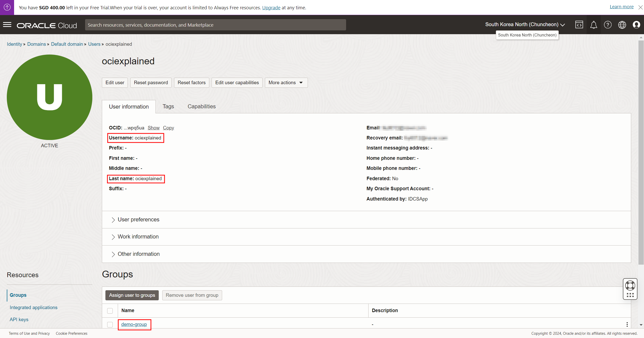Image resolution: width=644 pixels, height=338 pixels.
Task: Switch to the Capabilities tab
Action: coord(202,107)
